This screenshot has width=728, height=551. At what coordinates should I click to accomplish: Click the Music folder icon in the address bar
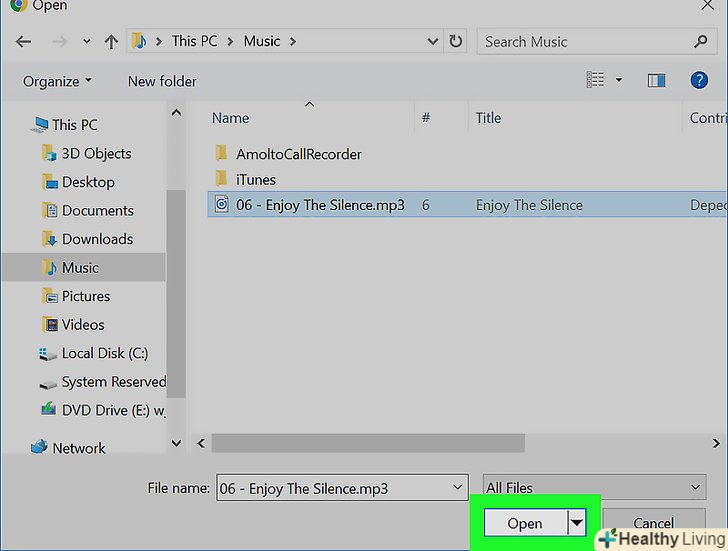tap(139, 41)
